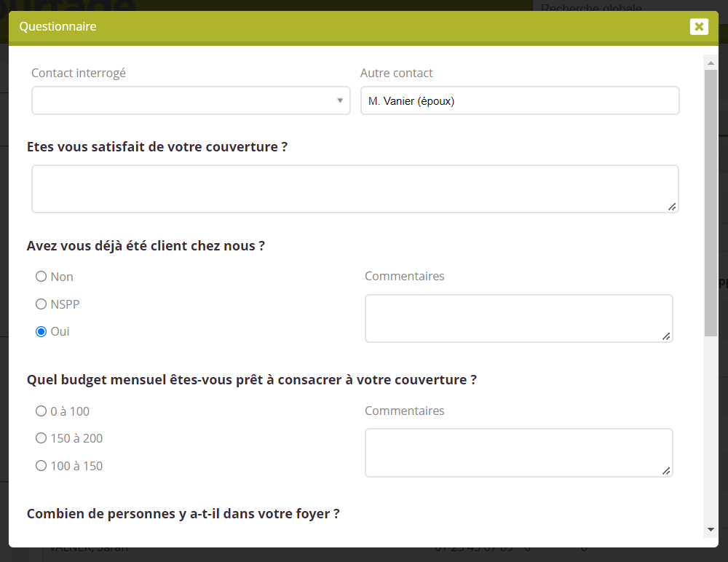Click the dialog's vertical scrollbar thumb
Screen dimensions: 728x562
[x=711, y=202]
